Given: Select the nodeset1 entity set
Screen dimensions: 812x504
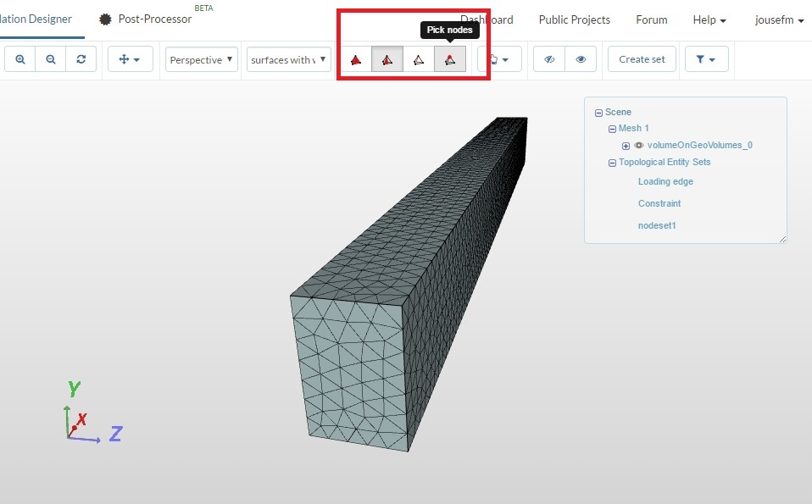Looking at the screenshot, I should tap(657, 225).
